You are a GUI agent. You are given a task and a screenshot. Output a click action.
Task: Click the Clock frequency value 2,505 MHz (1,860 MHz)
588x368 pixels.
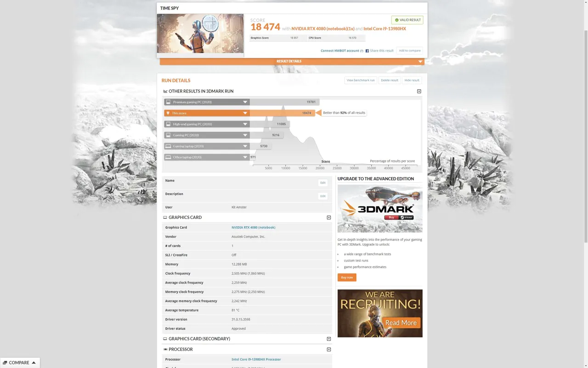pos(248,273)
